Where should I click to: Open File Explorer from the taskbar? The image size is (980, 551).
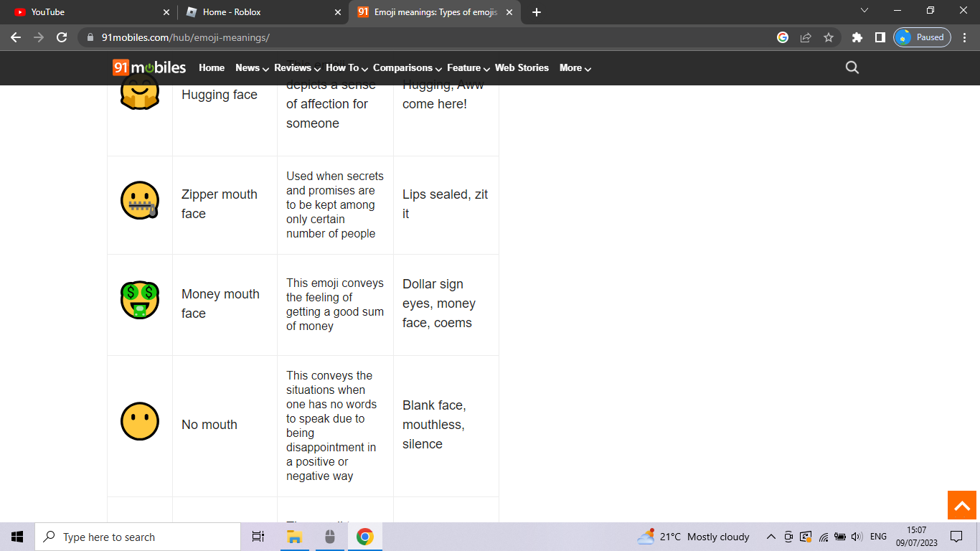[x=294, y=537]
